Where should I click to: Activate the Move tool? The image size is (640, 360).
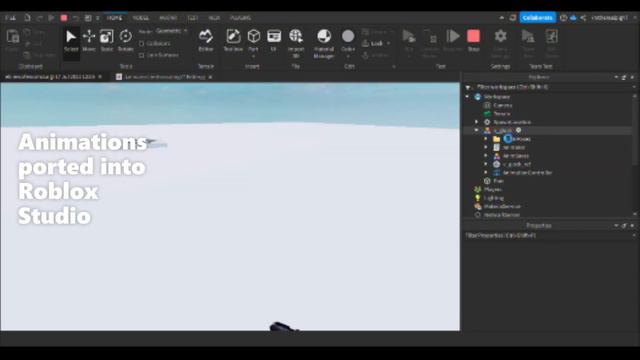89,41
